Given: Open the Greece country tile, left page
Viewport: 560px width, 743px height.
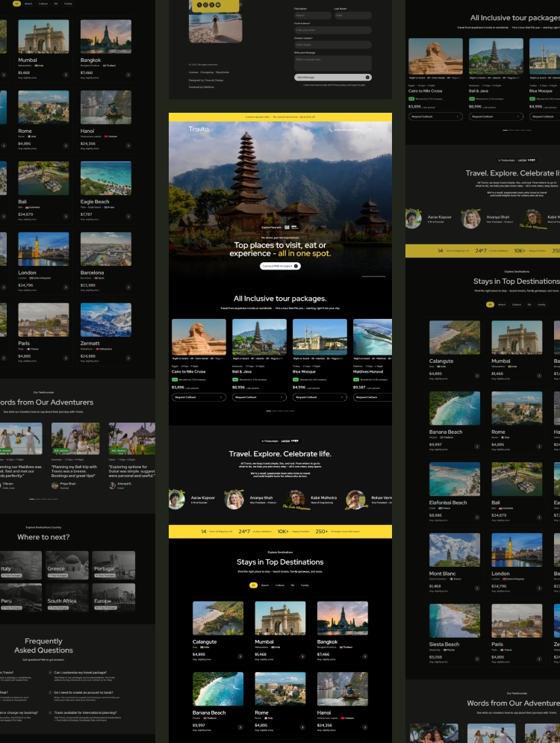Looking at the screenshot, I should click(x=67, y=565).
